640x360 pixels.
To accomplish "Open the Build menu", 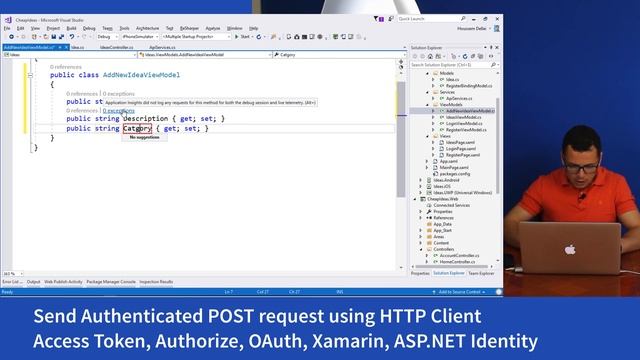I will click(71, 29).
